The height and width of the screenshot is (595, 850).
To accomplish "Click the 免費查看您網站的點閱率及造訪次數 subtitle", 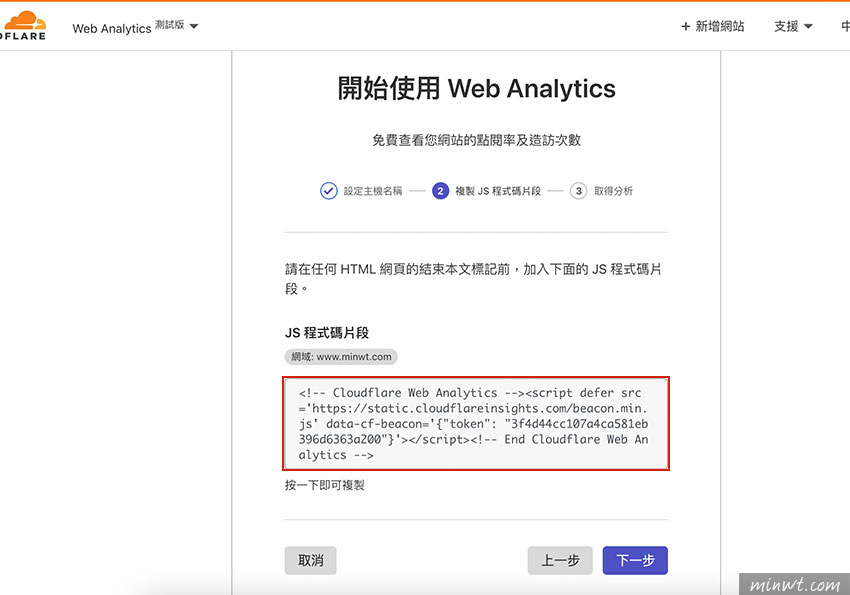I will pos(476,140).
